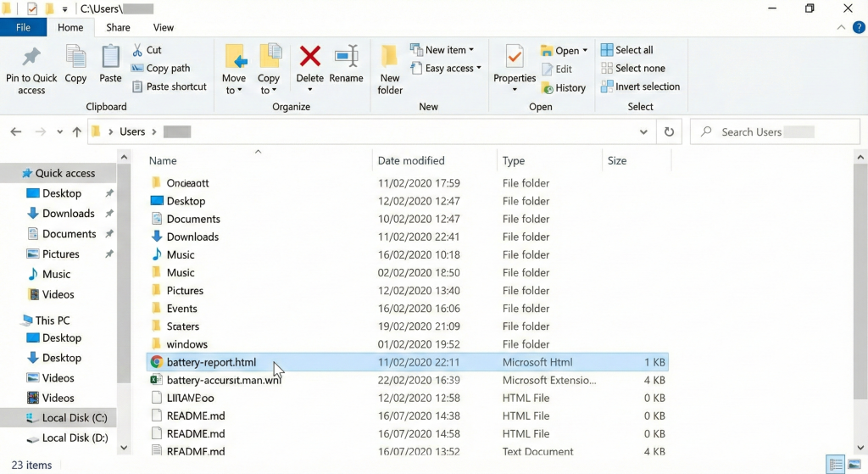Go up one level with up arrow
868x474 pixels.
[x=77, y=132]
